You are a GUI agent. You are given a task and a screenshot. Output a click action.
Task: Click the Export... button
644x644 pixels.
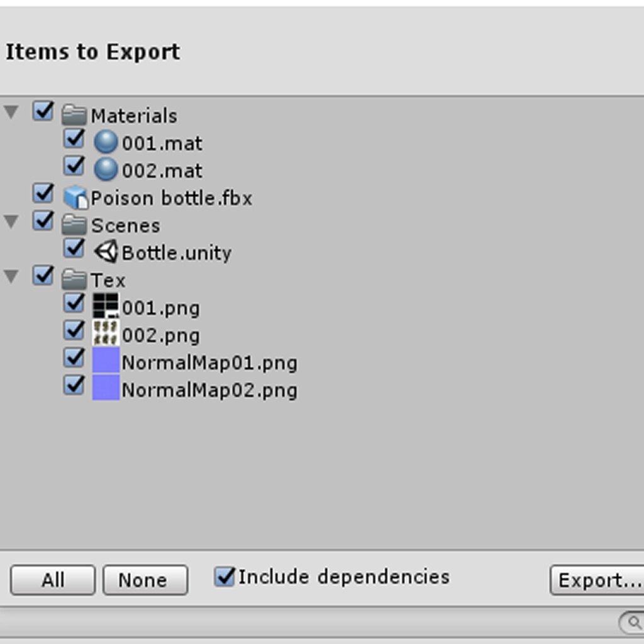(x=597, y=580)
